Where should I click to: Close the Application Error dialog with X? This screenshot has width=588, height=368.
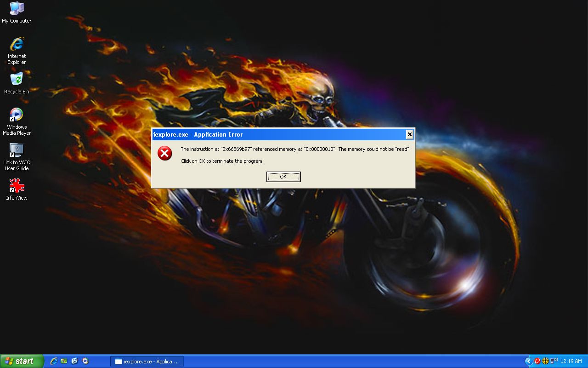pyautogui.click(x=409, y=134)
